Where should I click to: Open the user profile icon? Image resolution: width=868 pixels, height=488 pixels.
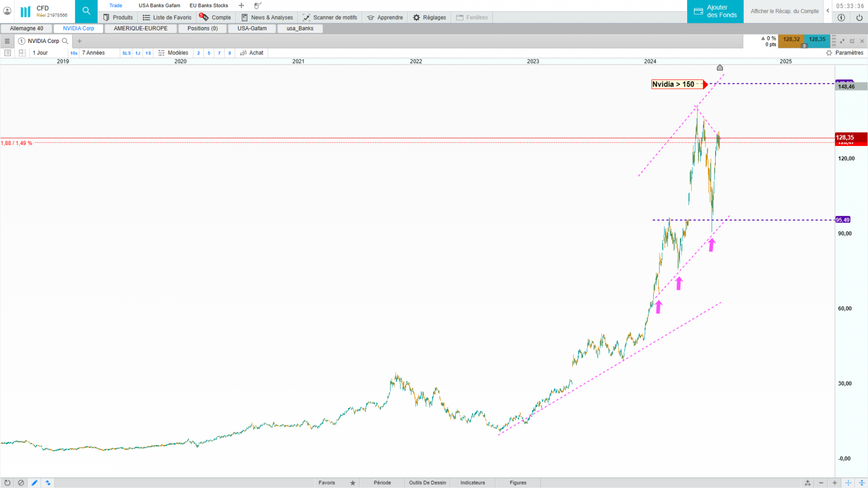(x=7, y=11)
